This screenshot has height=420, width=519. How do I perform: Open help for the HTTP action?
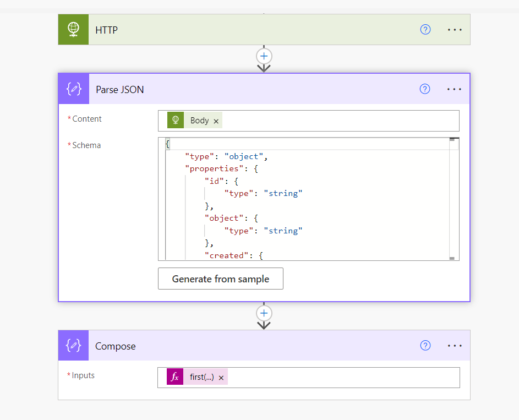pos(425,30)
